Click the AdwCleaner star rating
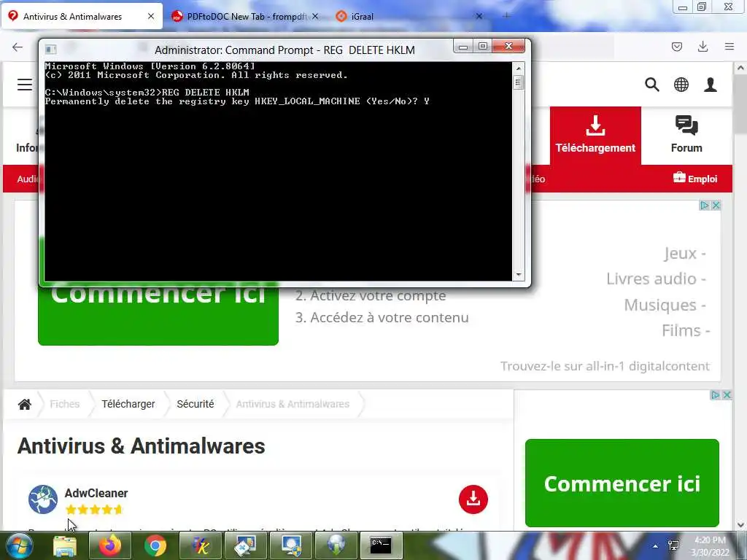747x560 pixels. pos(94,510)
